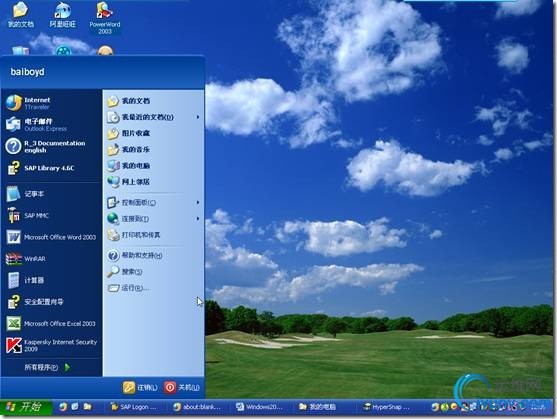557x419 pixels.
Task: Switch to SAP Logon taskbar button
Action: click(x=134, y=407)
